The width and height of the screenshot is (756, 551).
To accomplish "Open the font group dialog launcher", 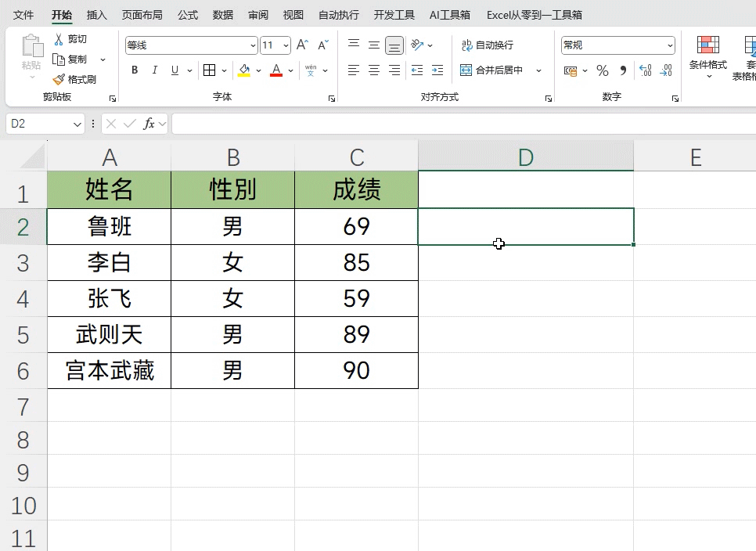I will 332,99.
